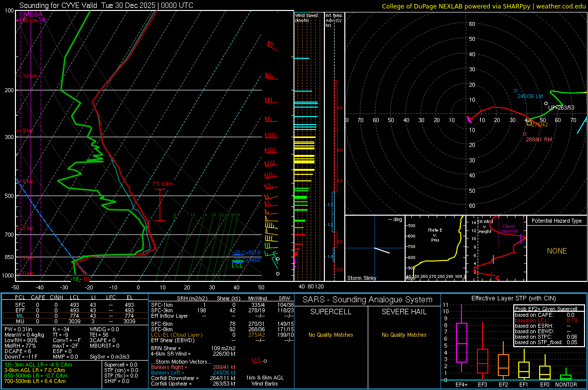Select the SFC-3km SRH row
The width and height of the screenshot is (588, 390).
coord(222,310)
